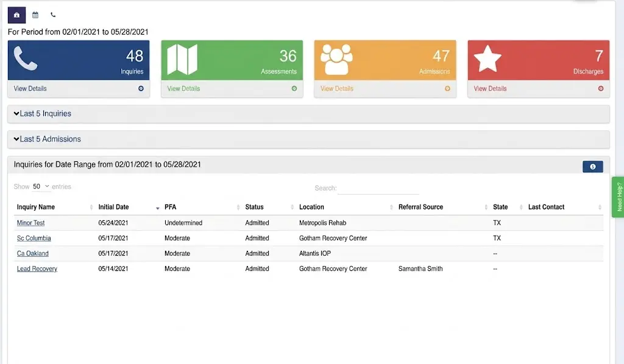The height and width of the screenshot is (364, 624).
Task: View details for Admissions
Action: click(x=336, y=89)
